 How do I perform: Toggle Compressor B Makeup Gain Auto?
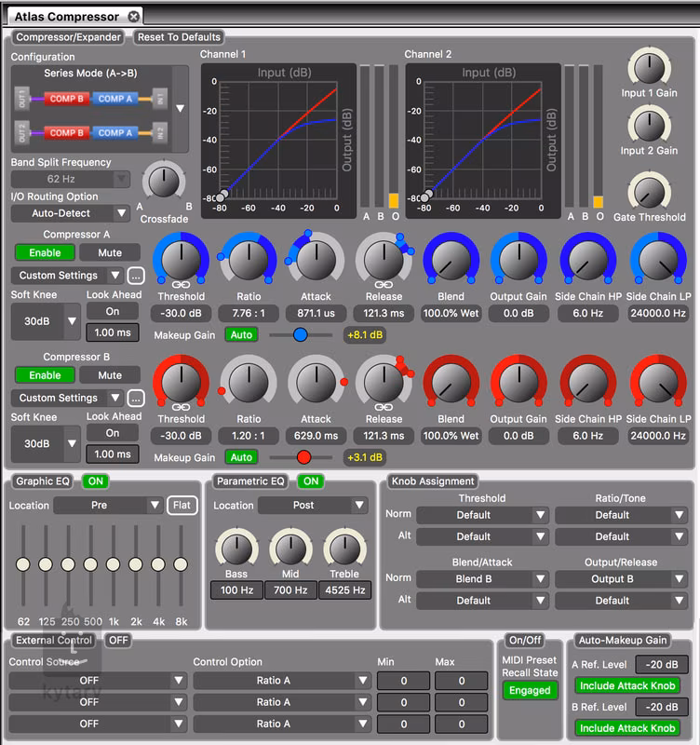click(x=241, y=457)
